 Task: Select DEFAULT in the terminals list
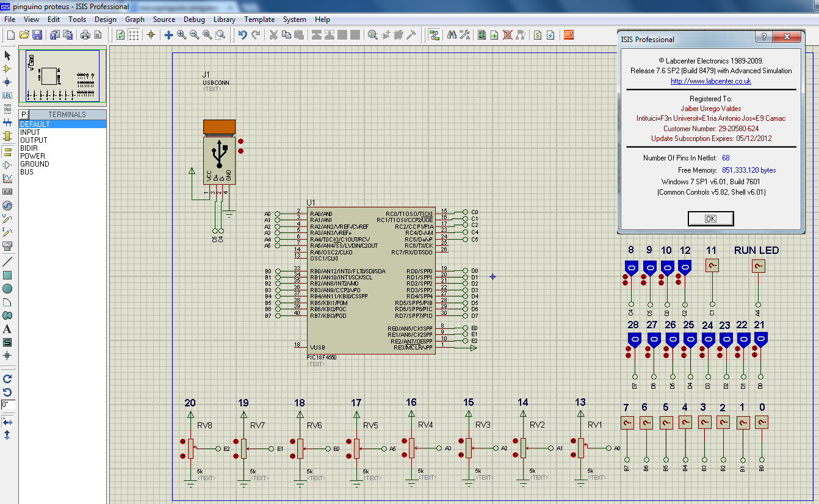coord(62,124)
